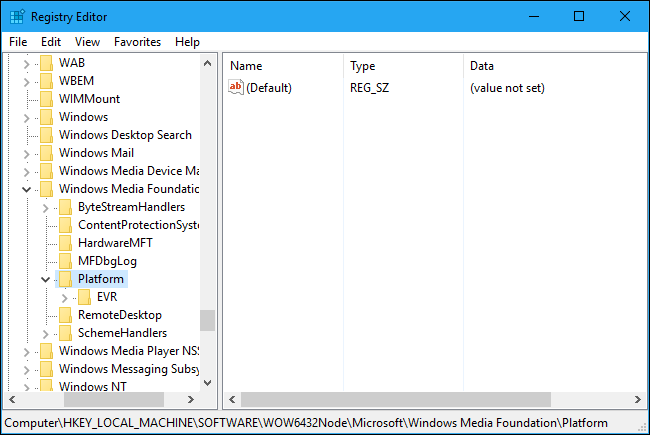The height and width of the screenshot is (435, 650).
Task: Click the '(value not set)' data cell
Action: 507,88
